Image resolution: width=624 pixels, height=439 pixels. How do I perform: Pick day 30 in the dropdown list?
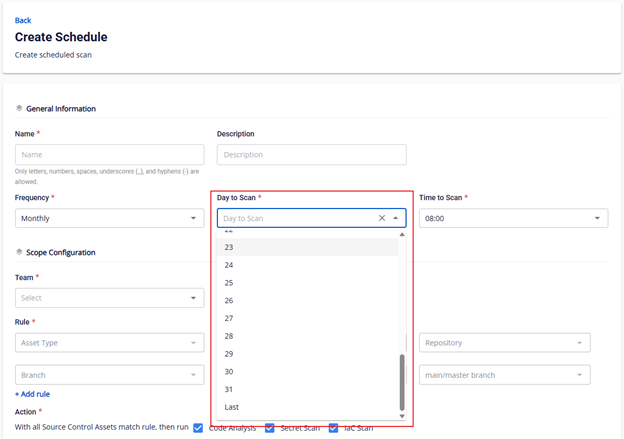click(x=229, y=372)
